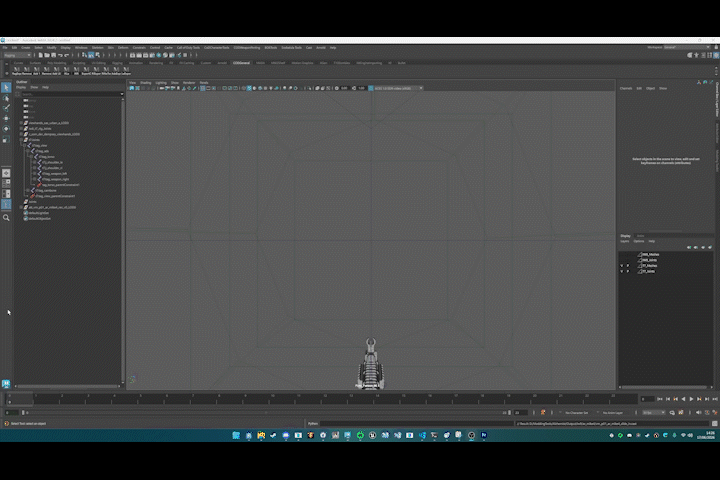Open Windows Start button on taskbar

point(236,435)
